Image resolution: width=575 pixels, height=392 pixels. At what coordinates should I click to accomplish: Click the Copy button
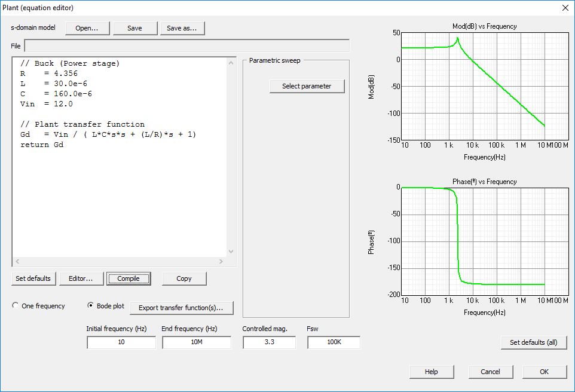[184, 278]
